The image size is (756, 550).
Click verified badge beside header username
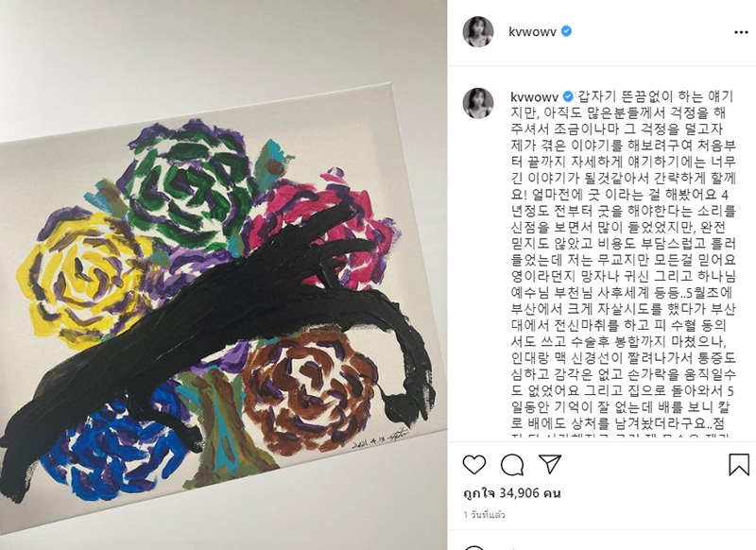[x=566, y=32]
